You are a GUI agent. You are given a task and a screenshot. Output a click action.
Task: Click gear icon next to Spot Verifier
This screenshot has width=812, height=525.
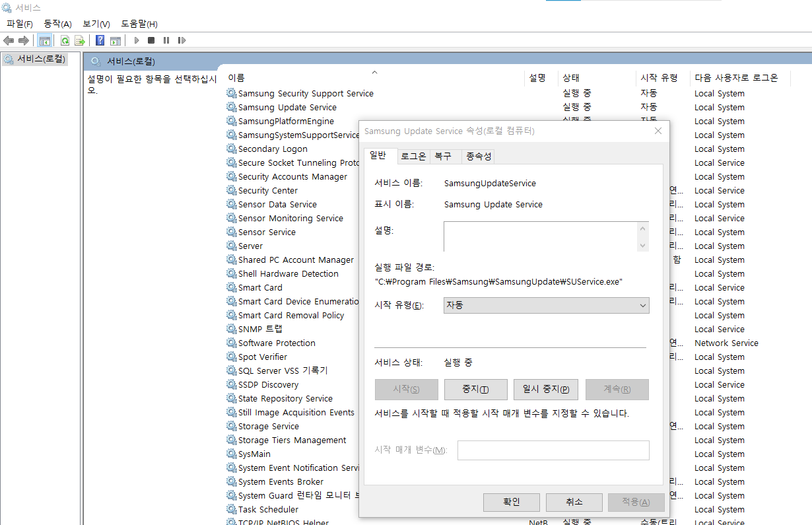point(232,357)
